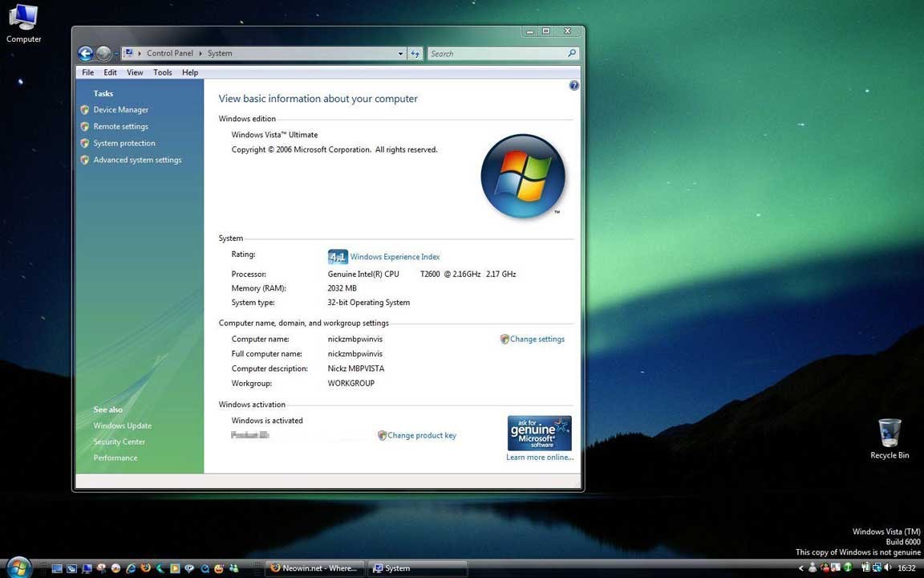Screen dimensions: 924x578
Task: Switch to System taskbar button
Action: 417,568
